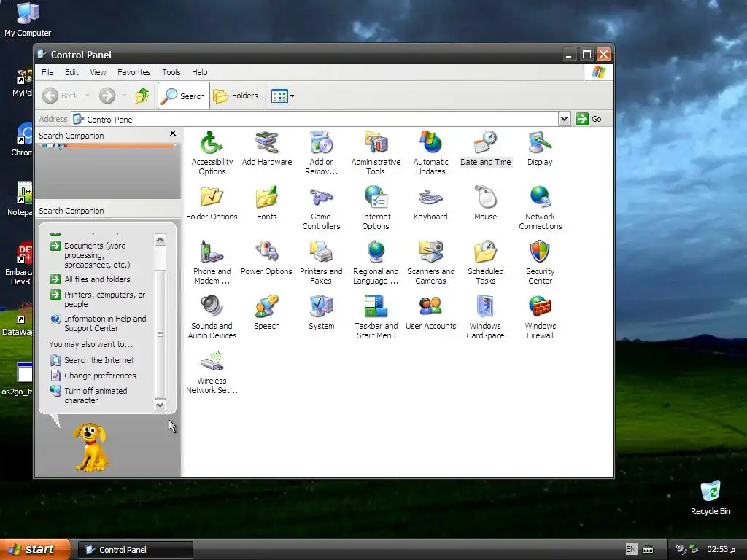Open Accessibility Options applet
The width and height of the screenshot is (747, 560).
[212, 153]
